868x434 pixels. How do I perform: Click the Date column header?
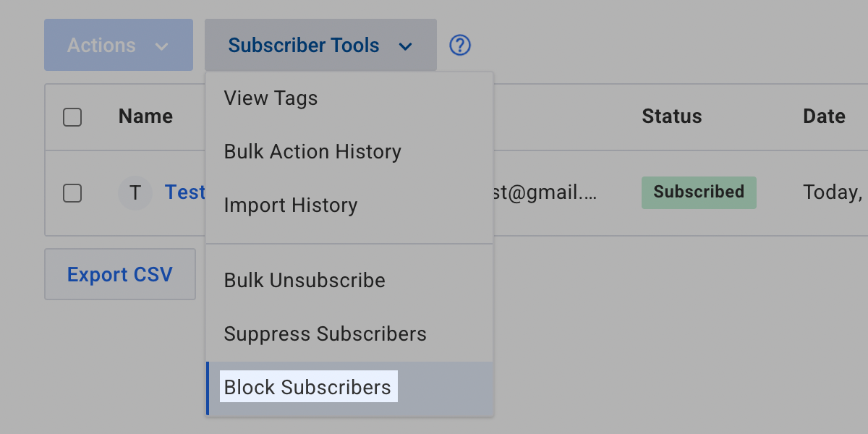824,116
